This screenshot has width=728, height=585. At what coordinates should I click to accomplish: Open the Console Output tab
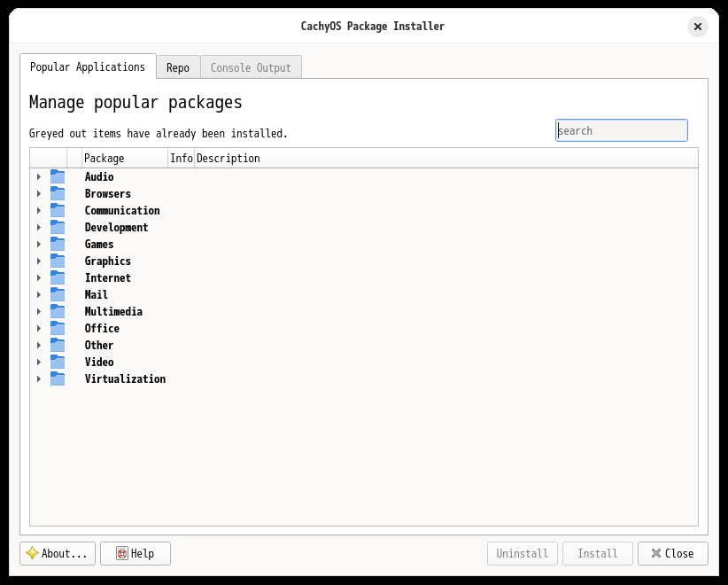(251, 66)
